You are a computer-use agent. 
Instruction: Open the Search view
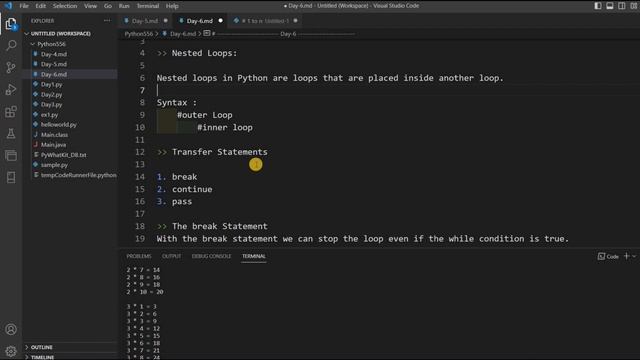pos(11,45)
